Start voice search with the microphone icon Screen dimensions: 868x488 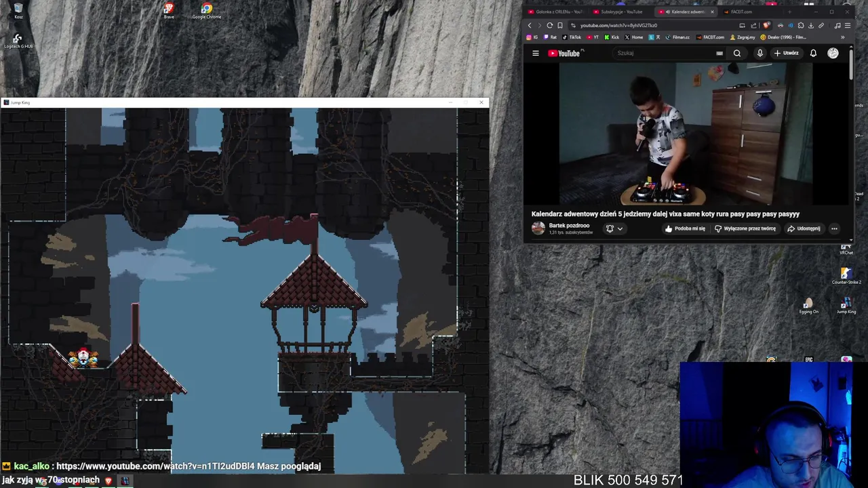click(x=760, y=54)
